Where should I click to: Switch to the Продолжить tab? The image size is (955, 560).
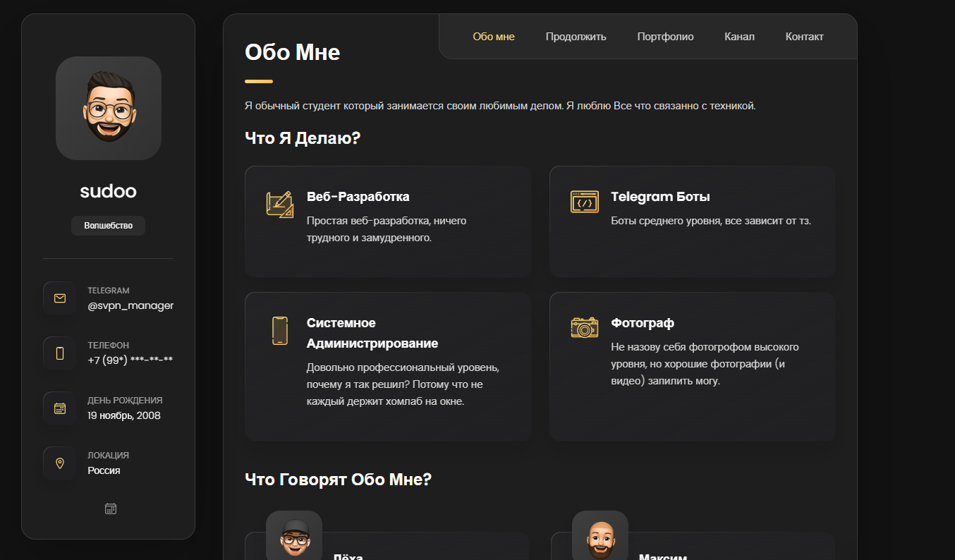pos(576,37)
